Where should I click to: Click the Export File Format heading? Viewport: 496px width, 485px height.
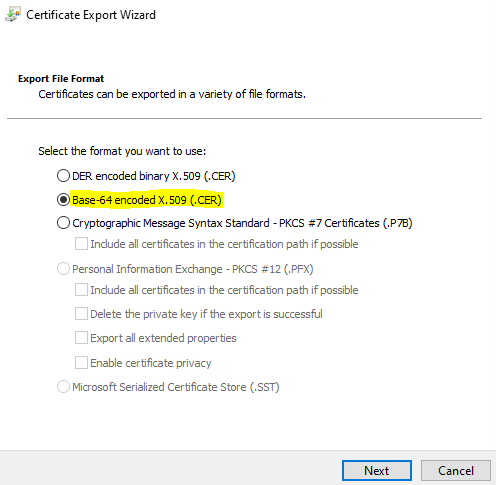click(61, 79)
